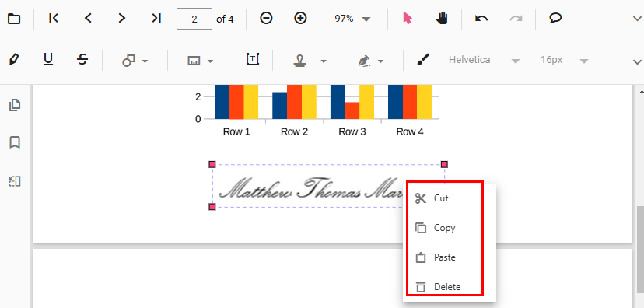Open the page thumbnails sidebar panel
This screenshot has width=644, height=308.
pos(15,105)
